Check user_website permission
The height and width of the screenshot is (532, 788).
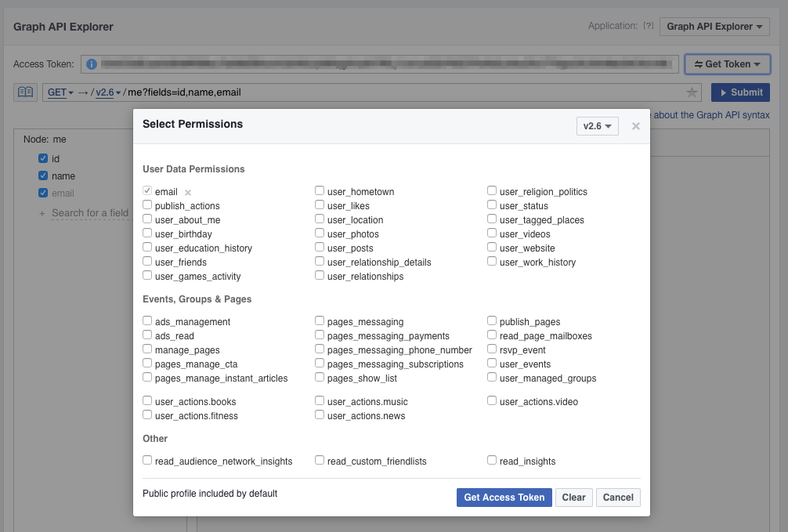click(492, 247)
